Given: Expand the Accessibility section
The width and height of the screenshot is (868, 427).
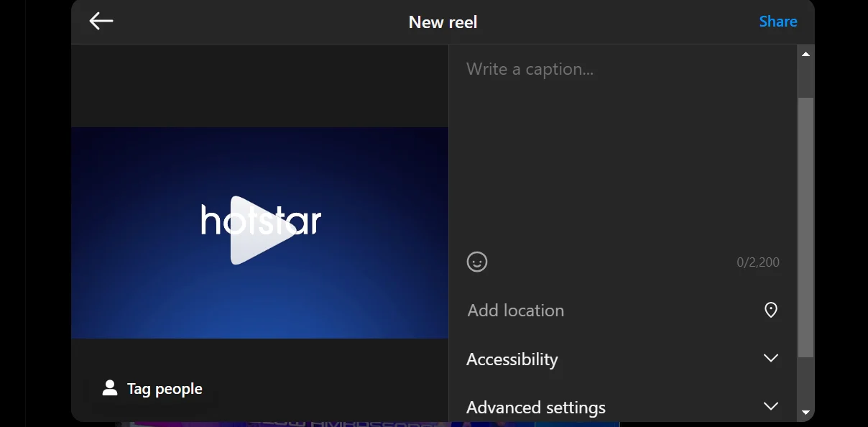Looking at the screenshot, I should [x=623, y=359].
